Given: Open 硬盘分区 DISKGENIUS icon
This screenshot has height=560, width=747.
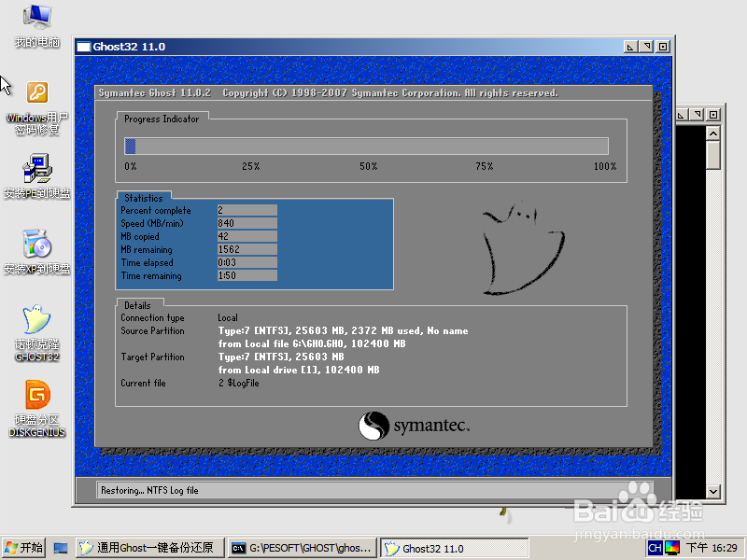Looking at the screenshot, I should (x=36, y=409).
